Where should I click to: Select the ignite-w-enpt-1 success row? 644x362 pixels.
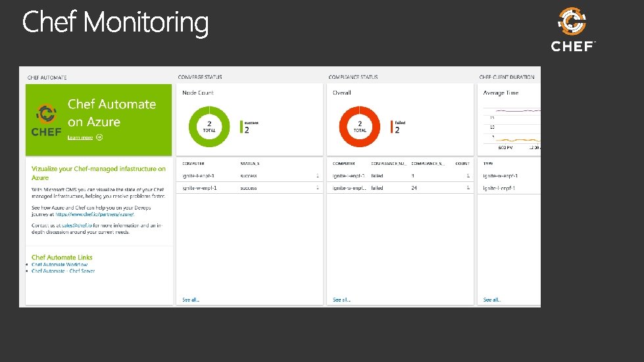point(250,188)
